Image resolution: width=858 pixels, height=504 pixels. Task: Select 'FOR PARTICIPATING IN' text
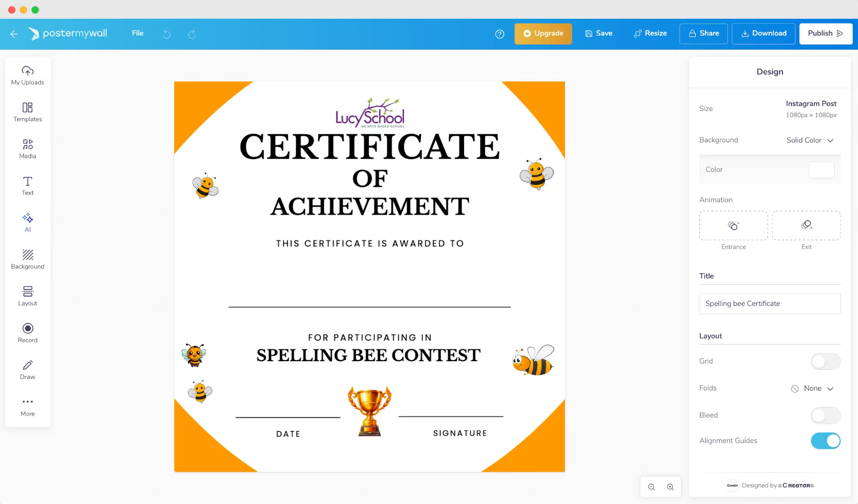click(370, 338)
